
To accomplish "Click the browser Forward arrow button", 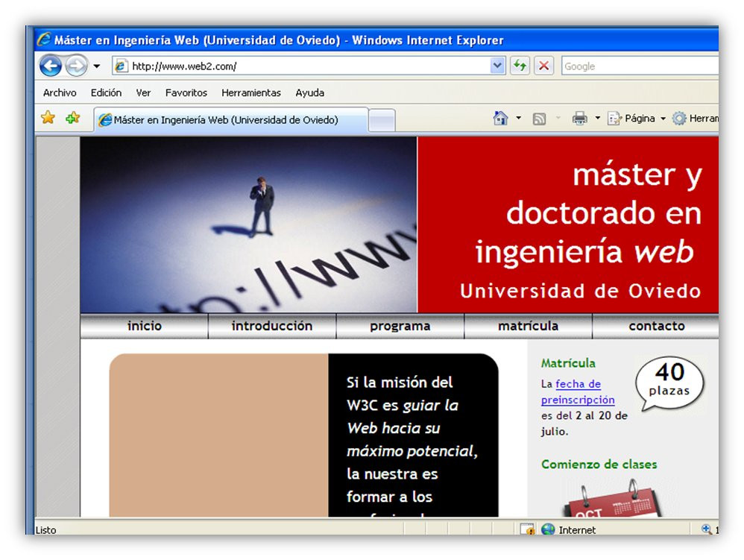I will click(76, 66).
